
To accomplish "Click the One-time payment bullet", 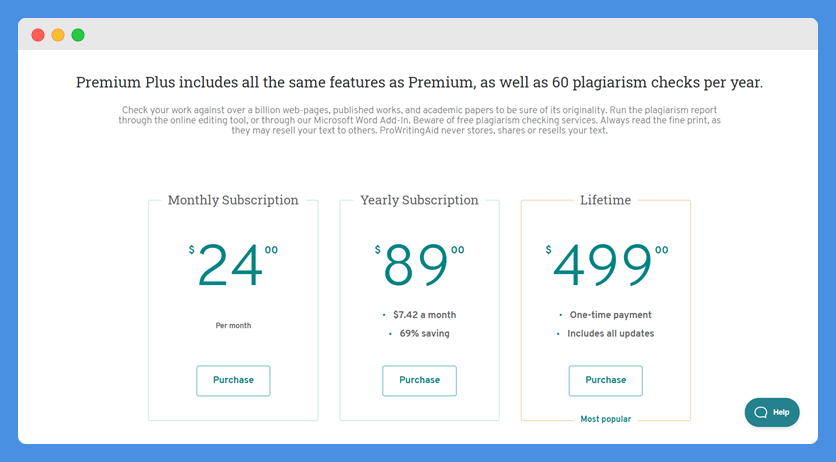I will [605, 315].
